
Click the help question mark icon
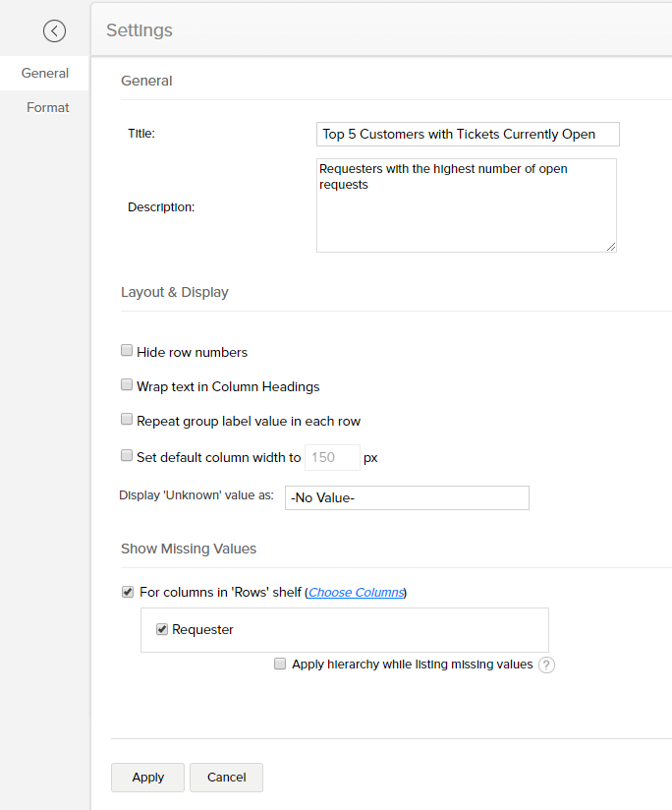(x=546, y=665)
